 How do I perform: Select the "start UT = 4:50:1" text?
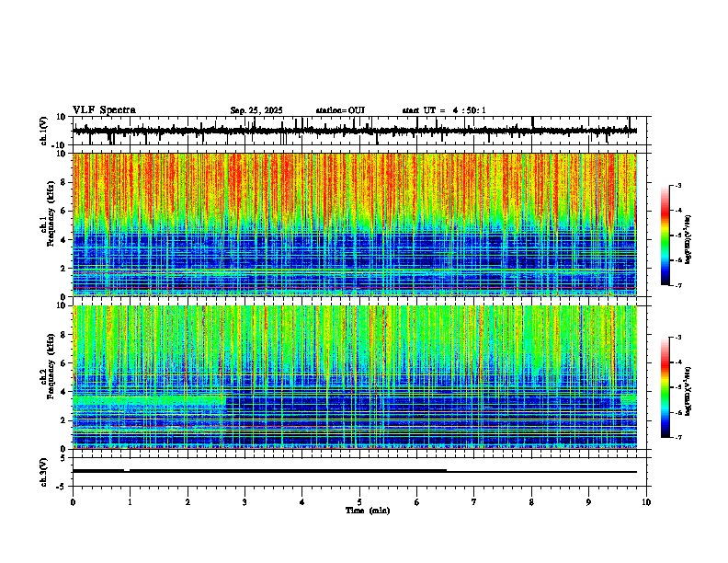click(x=444, y=110)
